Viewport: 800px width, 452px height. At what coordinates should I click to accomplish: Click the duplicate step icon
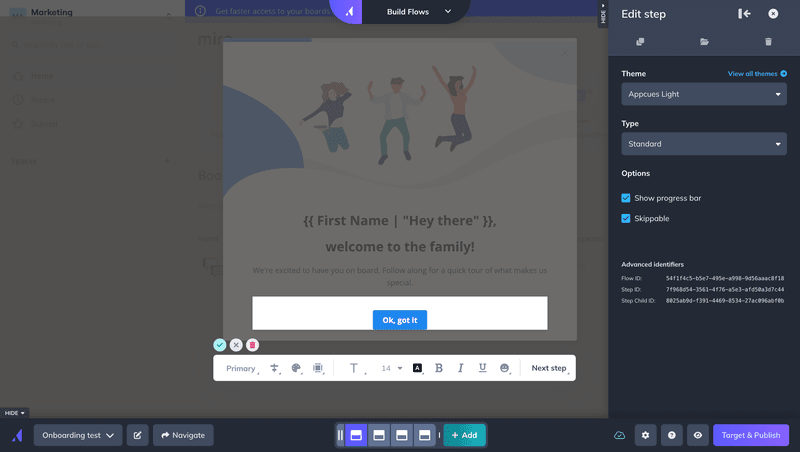[x=640, y=42]
